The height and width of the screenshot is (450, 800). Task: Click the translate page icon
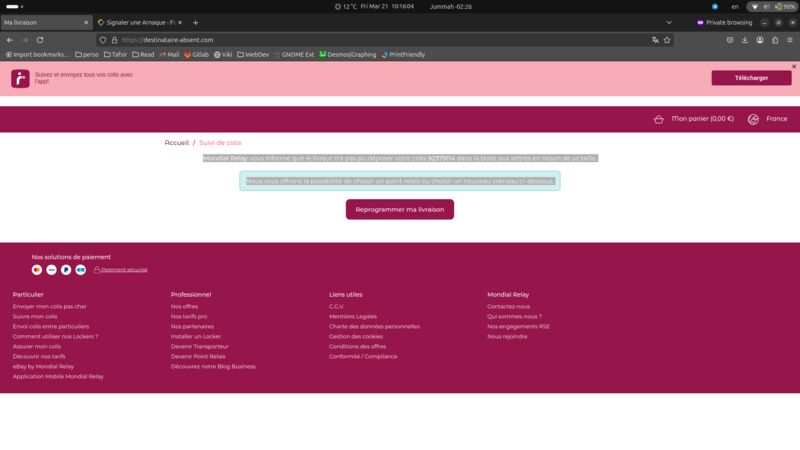click(x=655, y=40)
